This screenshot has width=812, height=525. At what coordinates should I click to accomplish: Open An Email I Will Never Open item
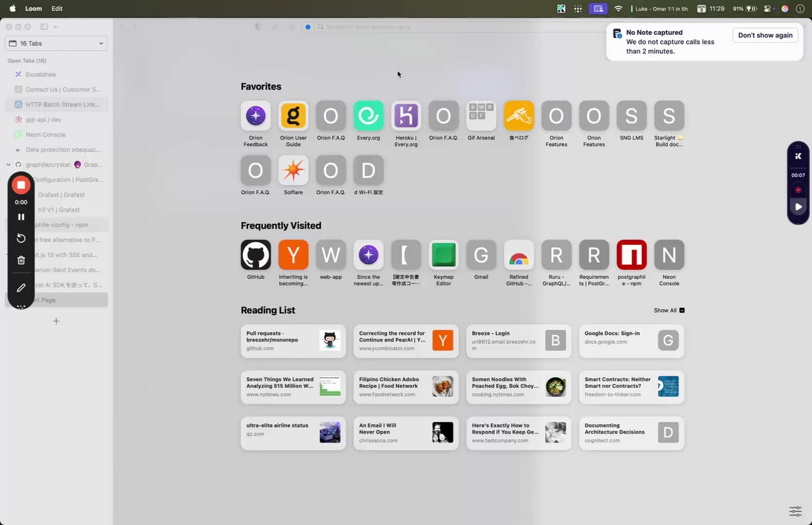point(406,433)
